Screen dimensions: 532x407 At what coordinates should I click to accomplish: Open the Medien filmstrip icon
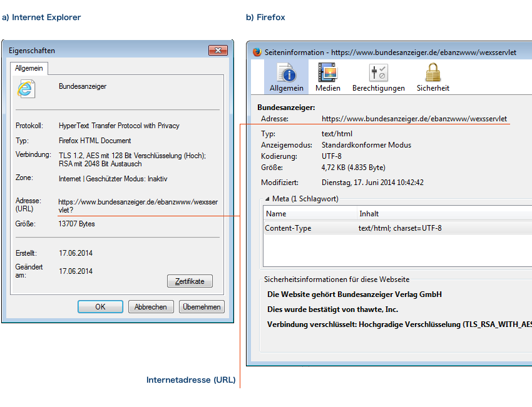(x=327, y=72)
